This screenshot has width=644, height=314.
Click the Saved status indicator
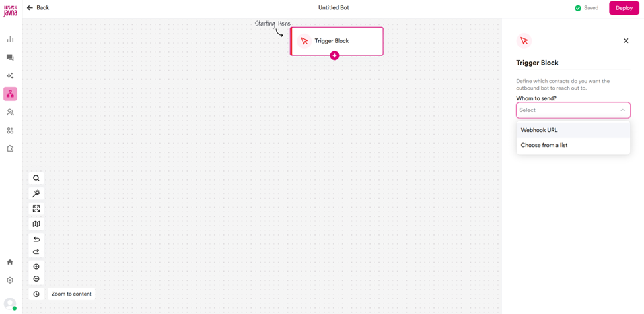587,7
